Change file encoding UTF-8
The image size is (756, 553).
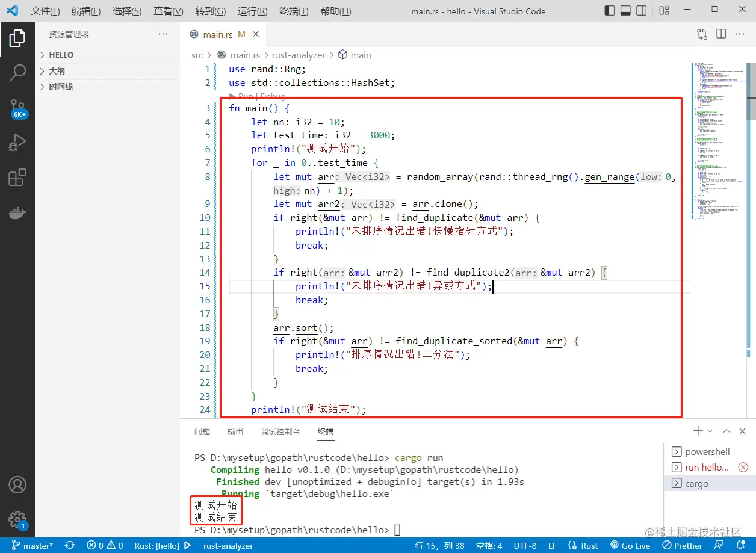point(525,546)
